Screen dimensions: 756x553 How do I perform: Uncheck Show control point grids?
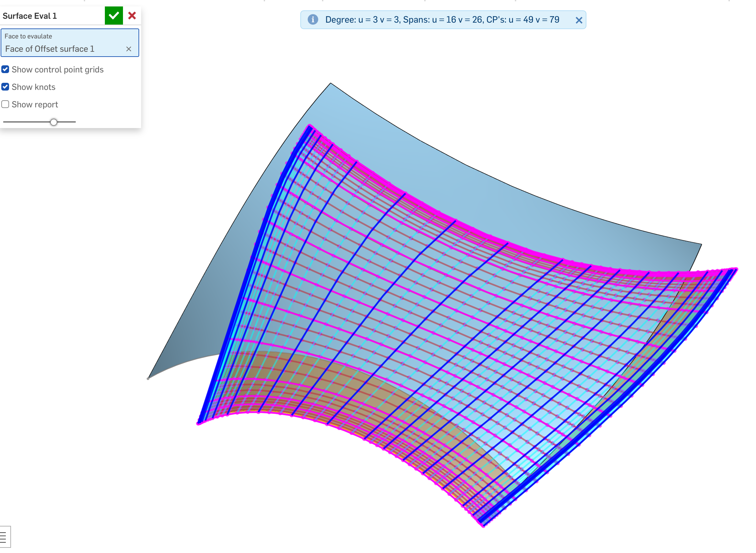coord(6,69)
